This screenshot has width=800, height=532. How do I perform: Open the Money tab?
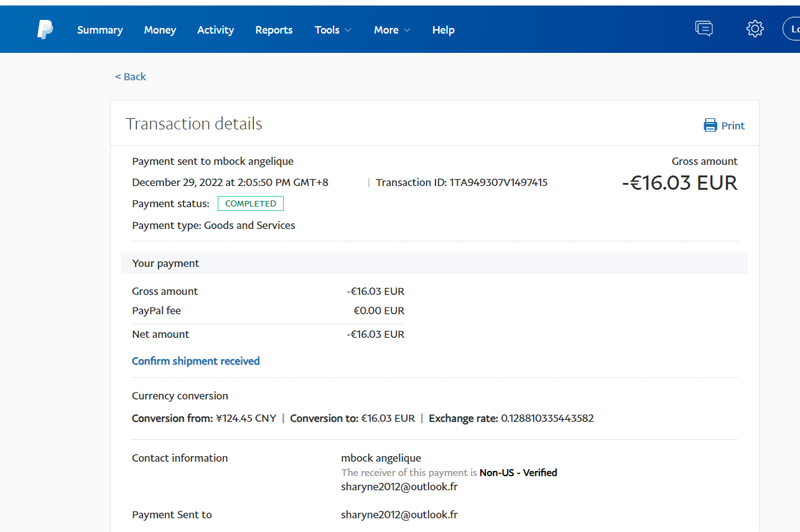(160, 30)
